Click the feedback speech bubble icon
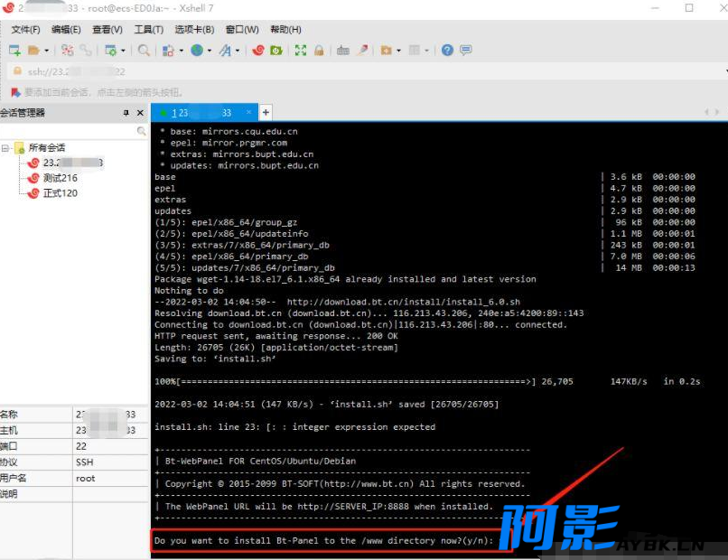This screenshot has height=560, width=728. click(x=466, y=51)
